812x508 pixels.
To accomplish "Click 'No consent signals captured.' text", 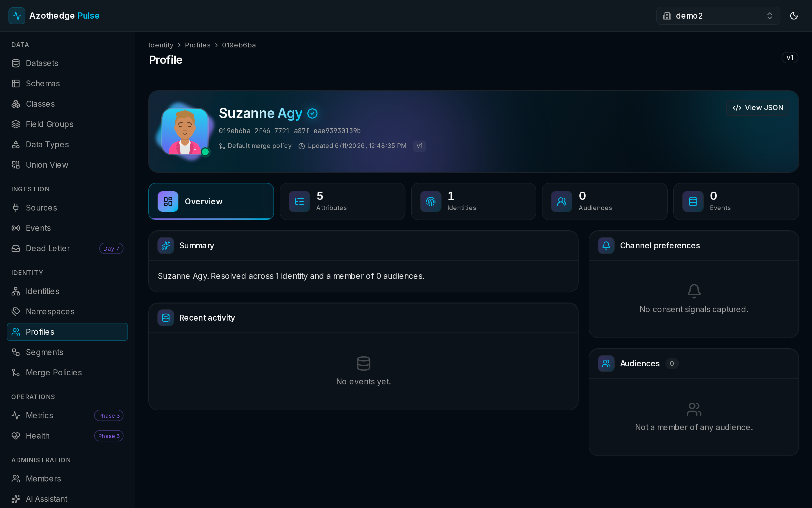I will [x=694, y=309].
